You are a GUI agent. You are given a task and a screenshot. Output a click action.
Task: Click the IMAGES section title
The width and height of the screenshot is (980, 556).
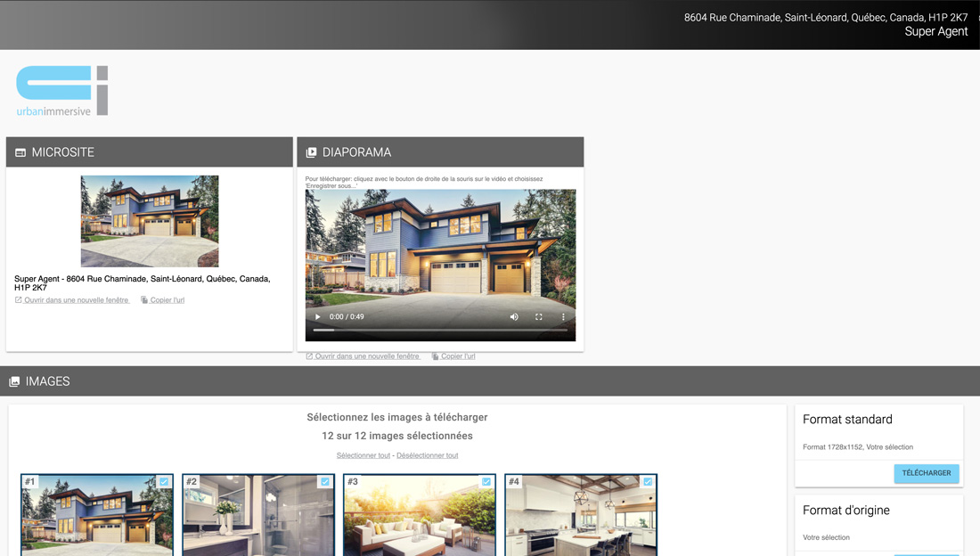point(47,381)
